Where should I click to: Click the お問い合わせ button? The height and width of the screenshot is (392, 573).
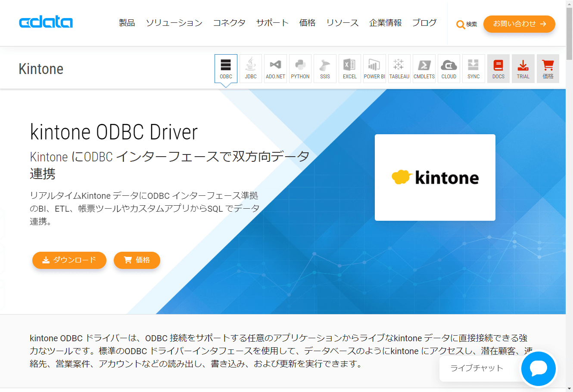[519, 24]
